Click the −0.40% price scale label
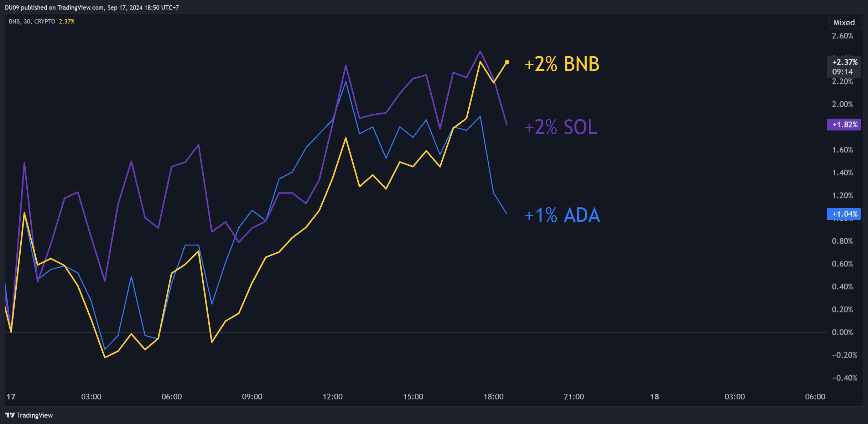The width and height of the screenshot is (868, 424). pyautogui.click(x=844, y=378)
